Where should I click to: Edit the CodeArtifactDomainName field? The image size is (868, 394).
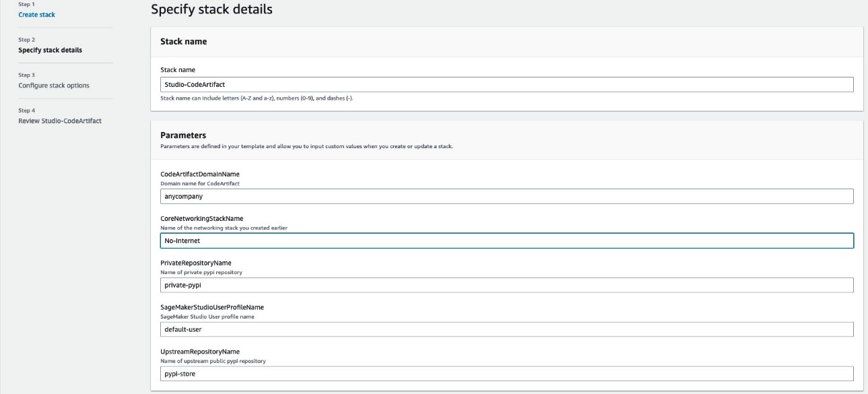point(507,196)
